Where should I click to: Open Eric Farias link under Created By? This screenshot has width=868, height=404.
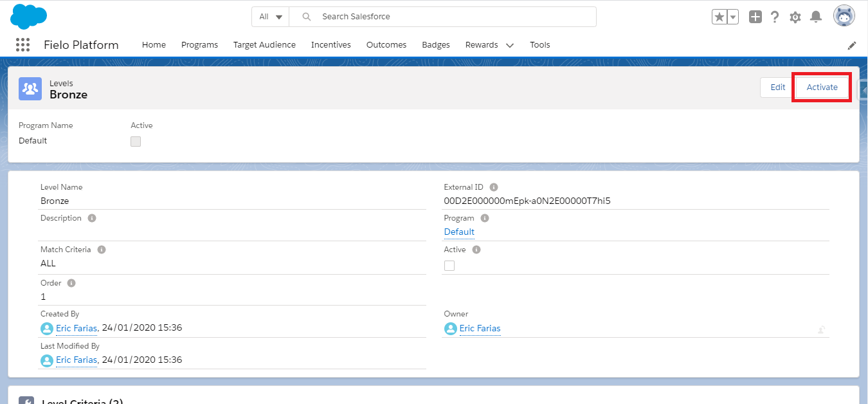pos(77,328)
